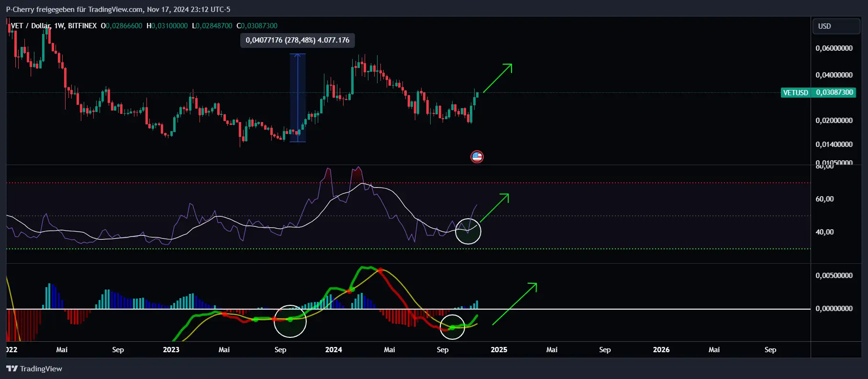Click the 2024 time axis label

(x=334, y=350)
